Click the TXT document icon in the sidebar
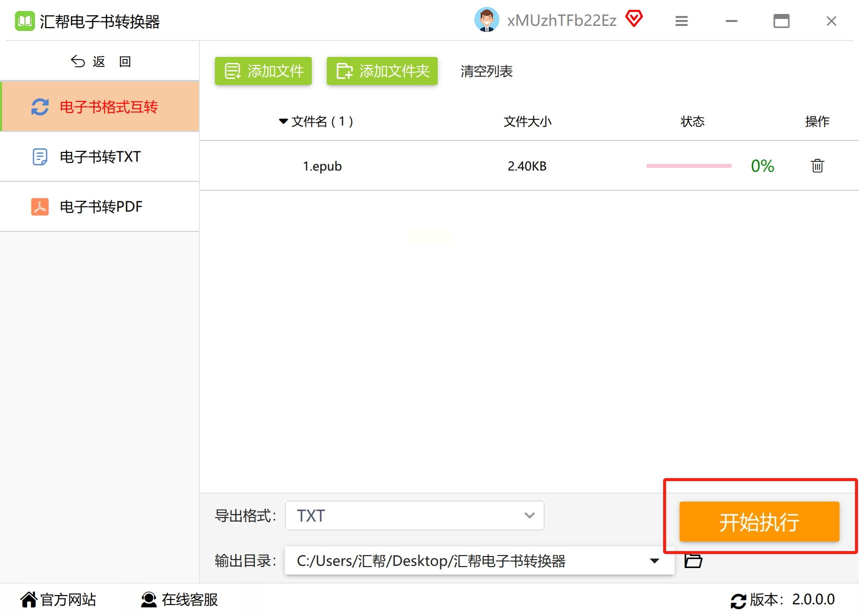Image resolution: width=859 pixels, height=616 pixels. pos(40,156)
